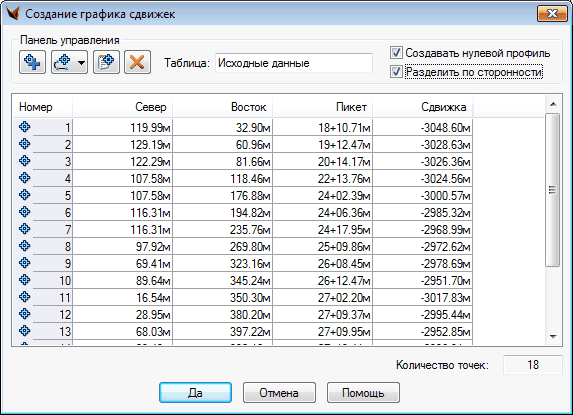Click the table scrollbar down arrow

click(x=553, y=336)
